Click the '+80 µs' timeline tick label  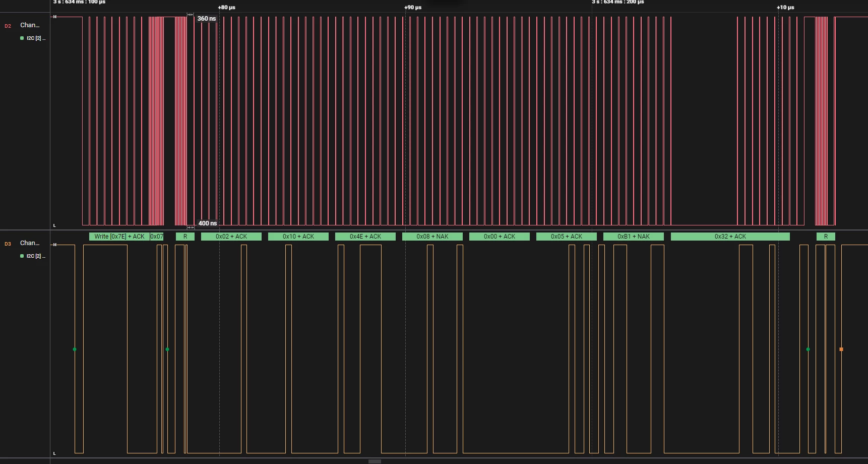226,8
